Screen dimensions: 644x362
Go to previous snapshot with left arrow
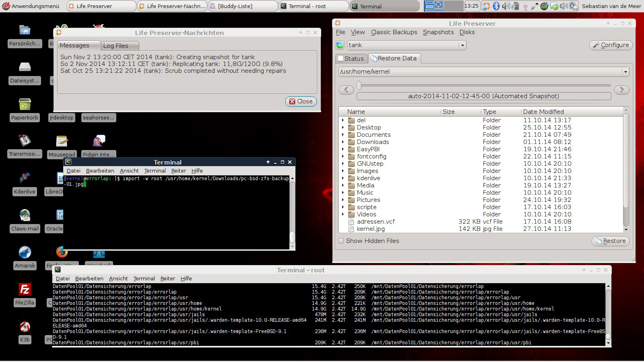(x=346, y=90)
